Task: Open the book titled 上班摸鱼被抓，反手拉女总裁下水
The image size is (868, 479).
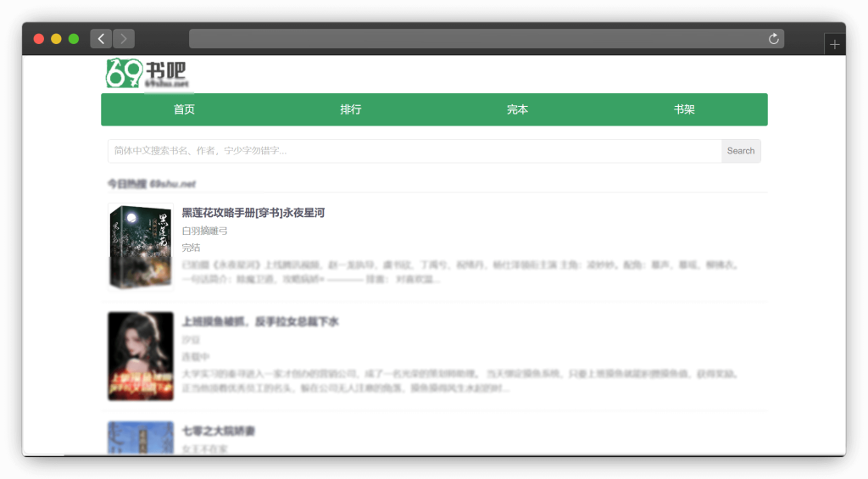Action: click(260, 321)
